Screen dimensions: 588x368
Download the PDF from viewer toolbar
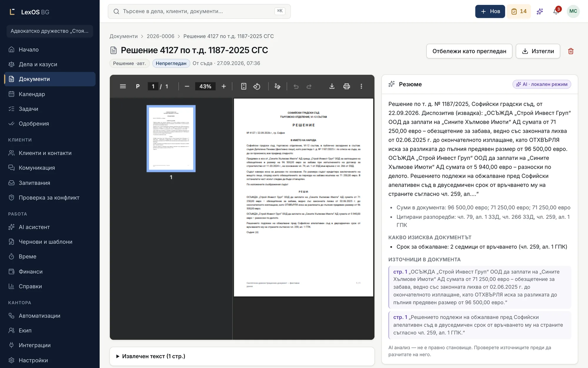pos(332,86)
